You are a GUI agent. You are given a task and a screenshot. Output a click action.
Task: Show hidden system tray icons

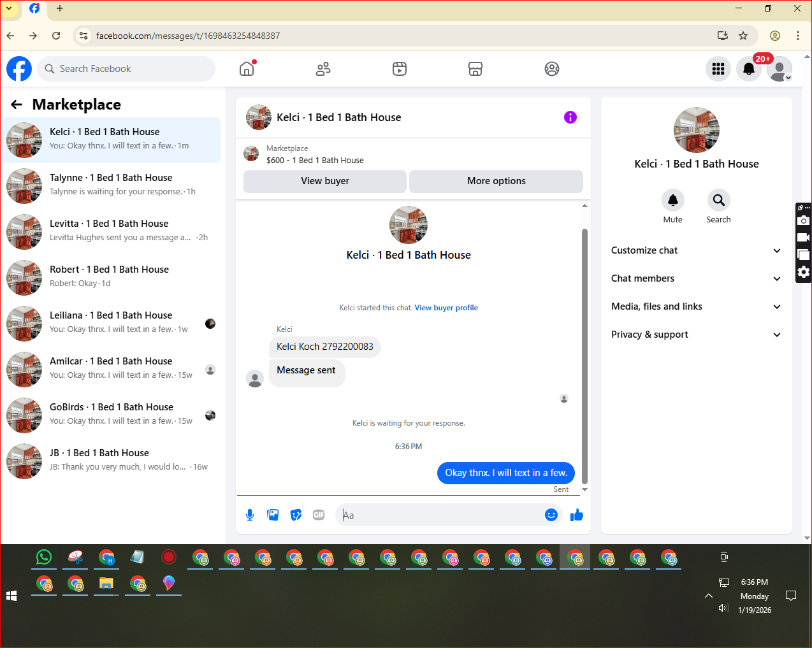point(709,596)
